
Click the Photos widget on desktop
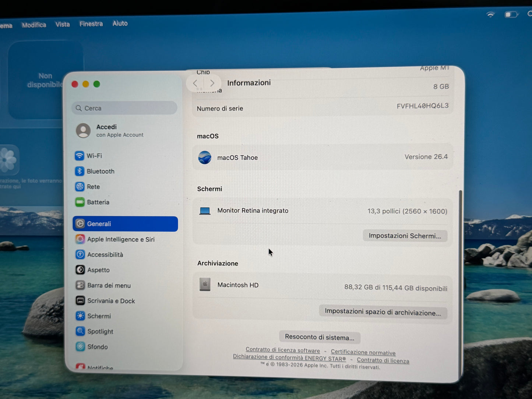click(9, 160)
